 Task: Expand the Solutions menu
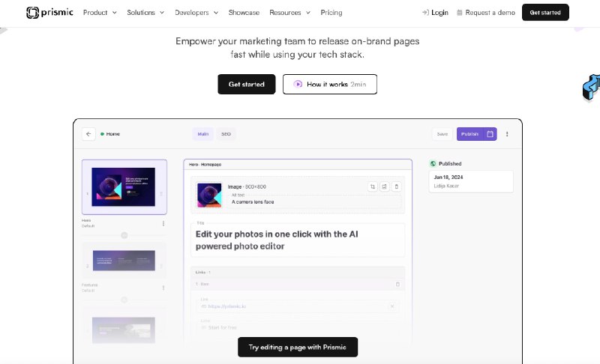[x=145, y=13]
